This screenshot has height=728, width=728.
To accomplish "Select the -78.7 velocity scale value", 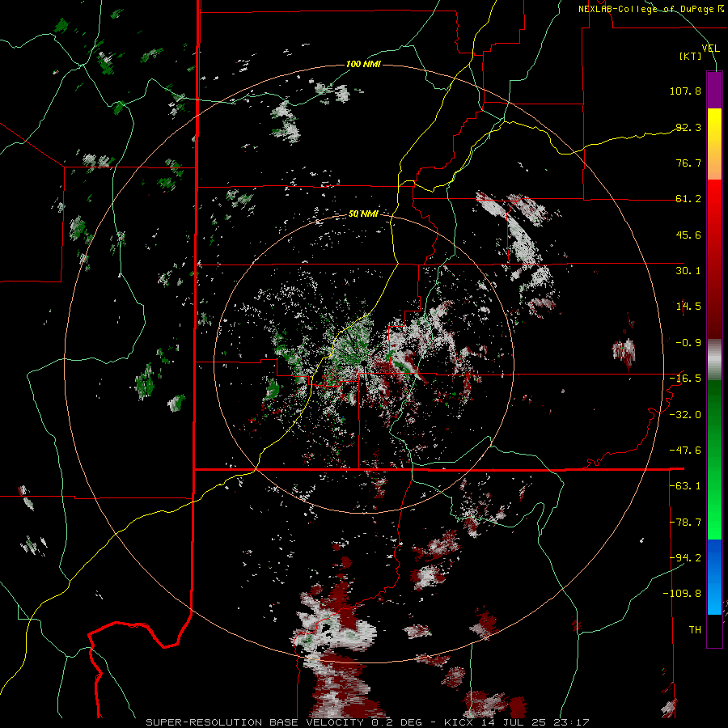I will [x=685, y=523].
